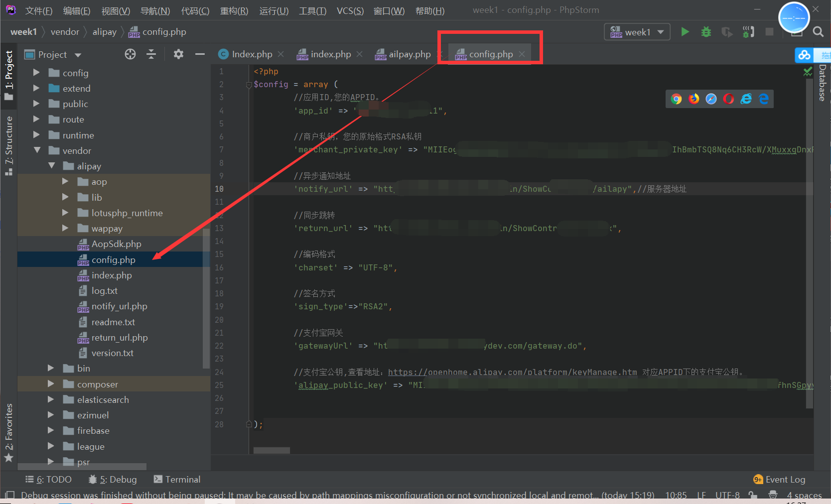Open preview in Firefox browser
Viewport: 831px width, 504px height.
[693, 99]
